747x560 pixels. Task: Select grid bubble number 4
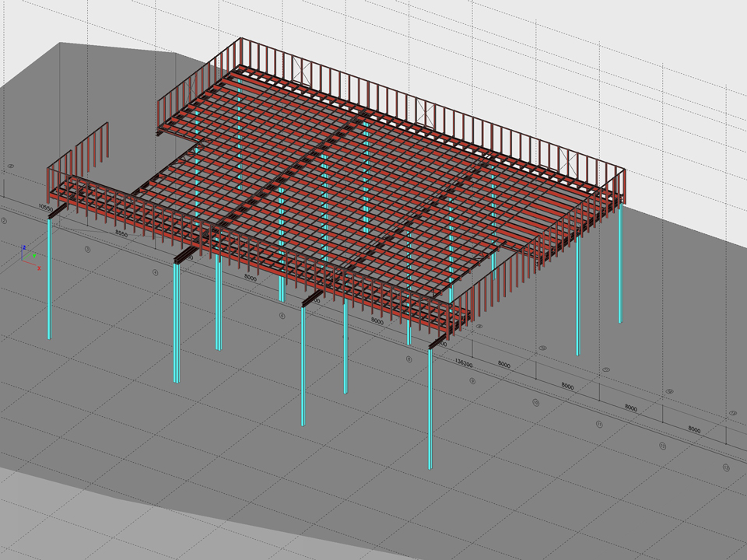[x=156, y=273]
